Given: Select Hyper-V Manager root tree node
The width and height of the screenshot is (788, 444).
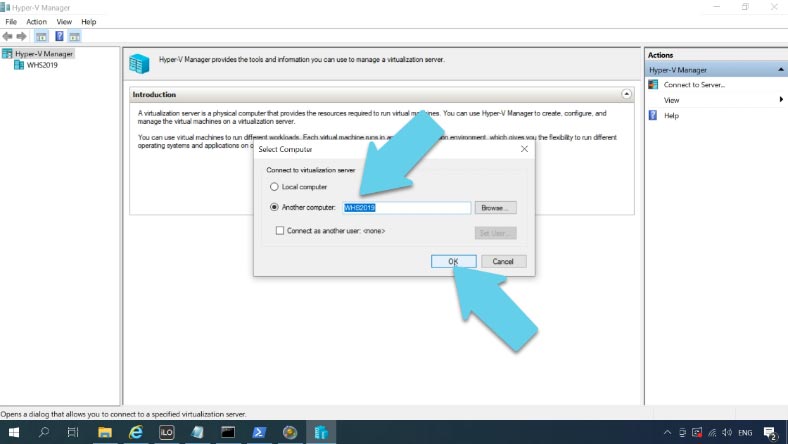Looking at the screenshot, I should [44, 54].
